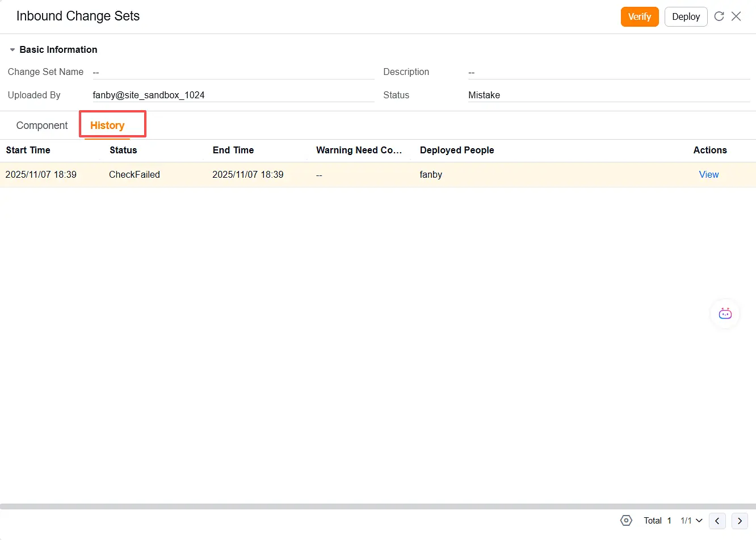Select the History tab

point(107,125)
